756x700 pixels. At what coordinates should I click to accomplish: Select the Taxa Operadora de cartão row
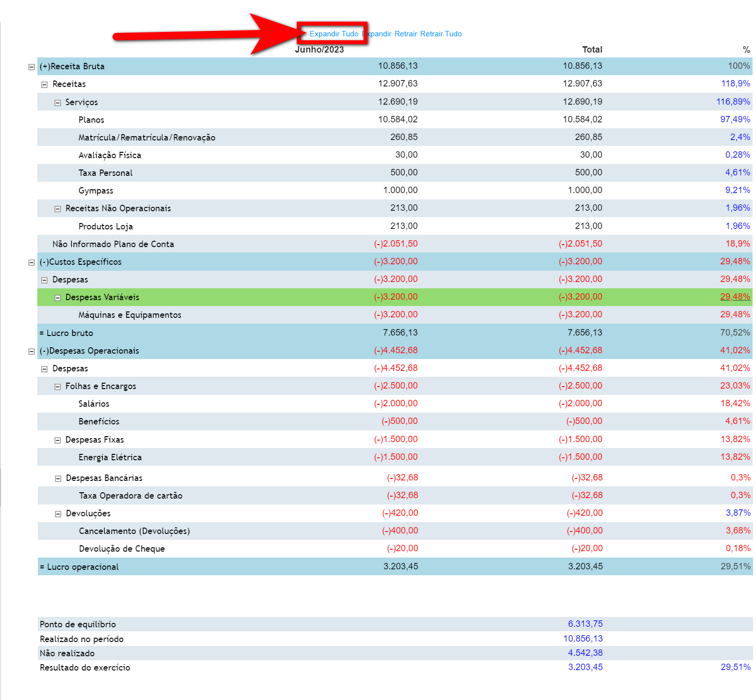131,496
